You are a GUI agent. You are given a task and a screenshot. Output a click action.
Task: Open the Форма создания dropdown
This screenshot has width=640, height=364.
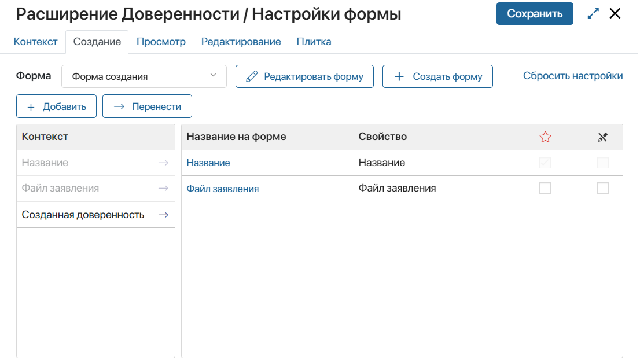144,76
